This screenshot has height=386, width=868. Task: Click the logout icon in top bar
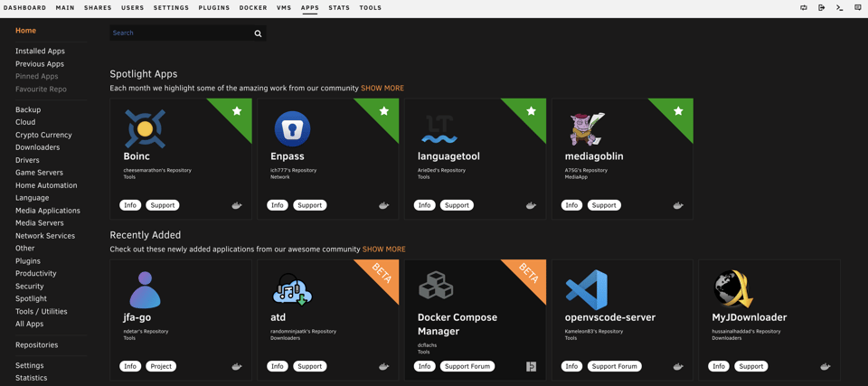tap(822, 8)
